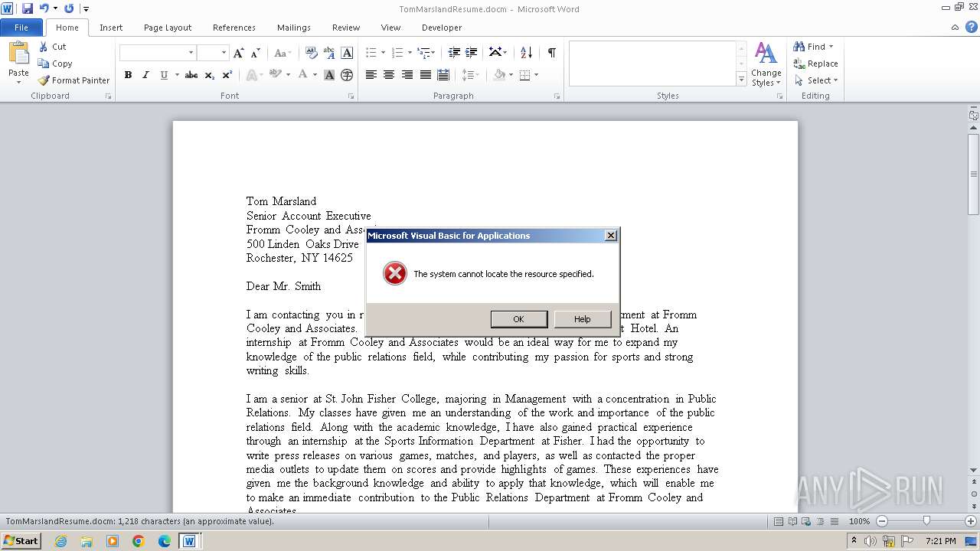Click the Sort icon
The width and height of the screenshot is (980, 551).
tap(526, 53)
